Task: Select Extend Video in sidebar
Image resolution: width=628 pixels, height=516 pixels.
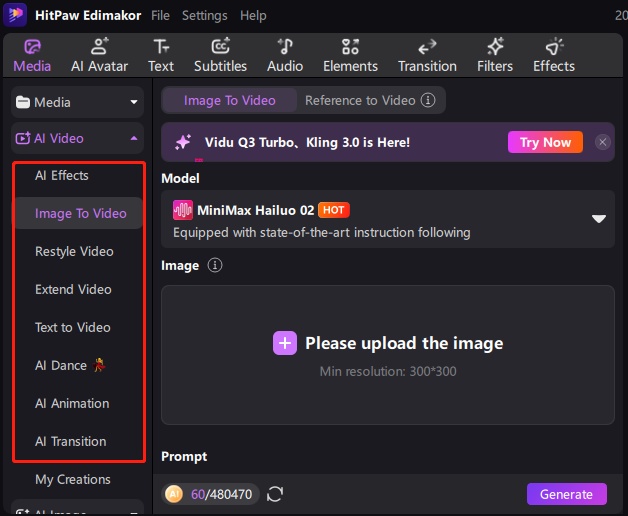Action: (73, 289)
